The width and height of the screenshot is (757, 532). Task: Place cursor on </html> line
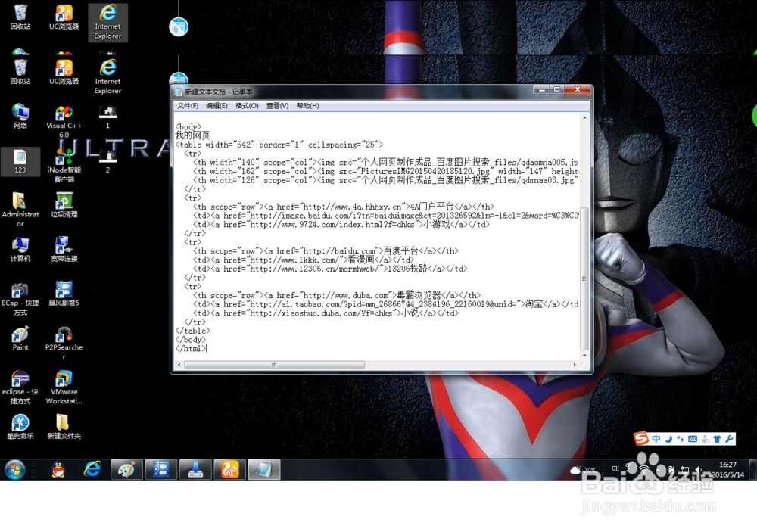click(191, 349)
